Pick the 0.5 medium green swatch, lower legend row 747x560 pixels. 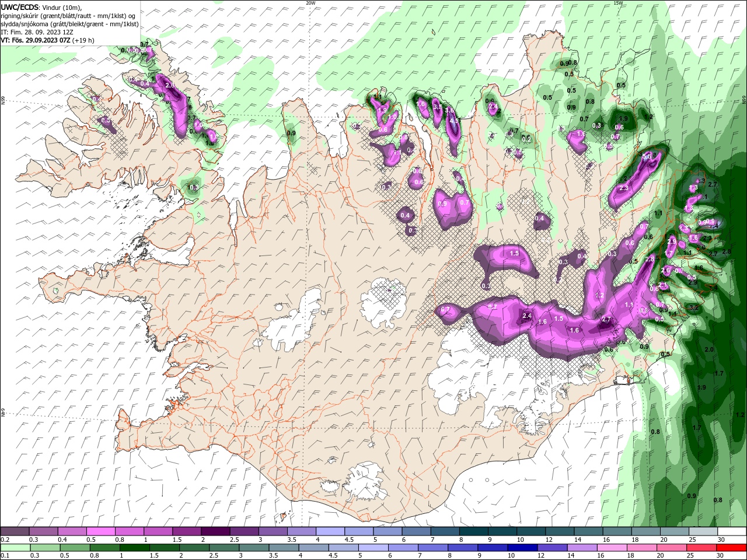point(75,548)
